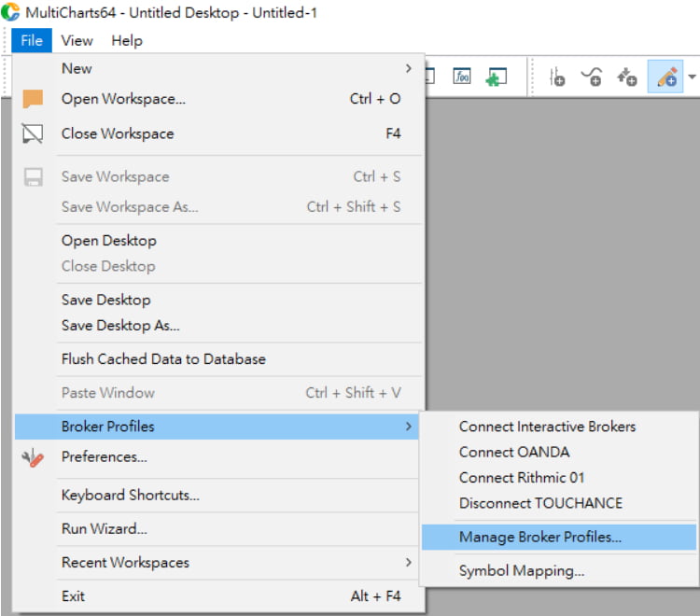
Task: Click Flush Cached Data to Database
Action: [x=218, y=359]
